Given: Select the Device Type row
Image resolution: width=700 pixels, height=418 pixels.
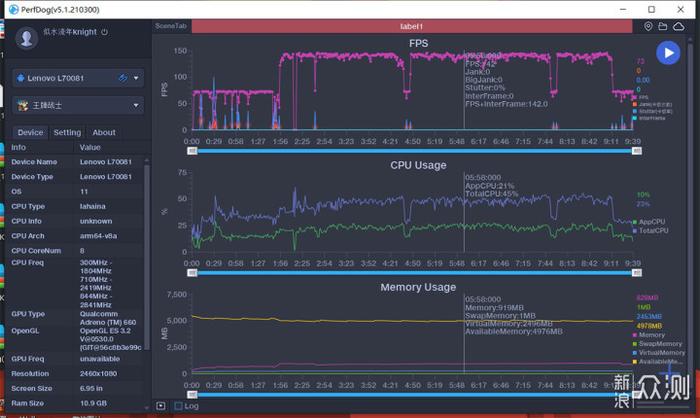Looking at the screenshot, I should coord(76,177).
